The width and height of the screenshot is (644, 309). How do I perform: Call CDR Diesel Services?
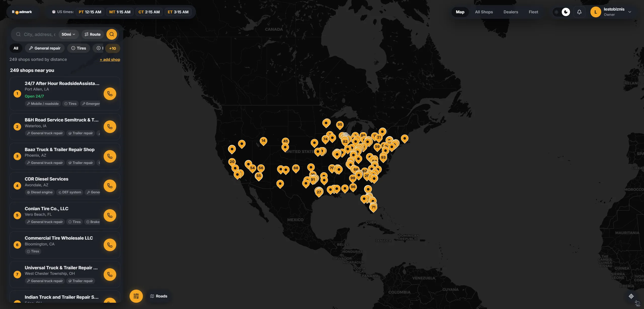[110, 186]
